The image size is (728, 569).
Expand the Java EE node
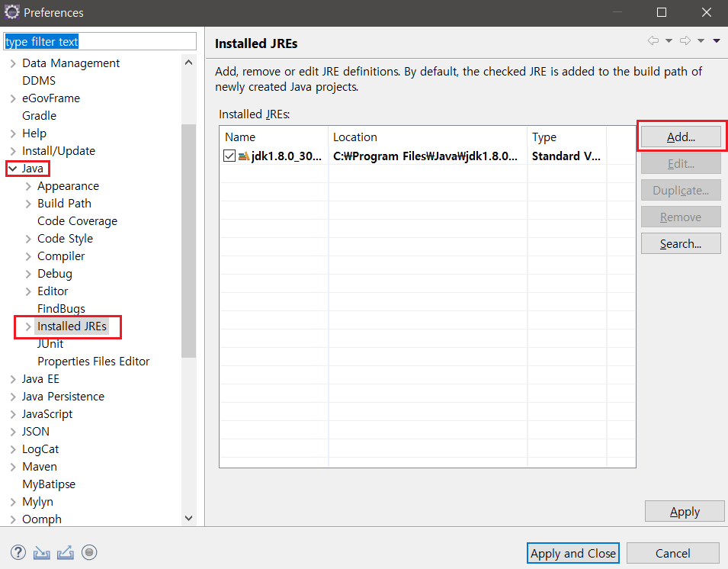13,379
